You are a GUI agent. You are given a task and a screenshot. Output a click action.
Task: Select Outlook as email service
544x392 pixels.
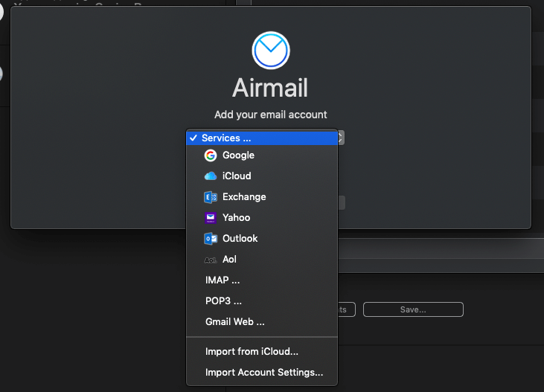coord(262,239)
